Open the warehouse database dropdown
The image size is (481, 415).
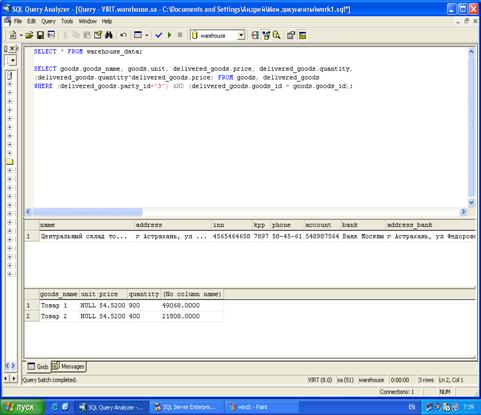coord(218,35)
